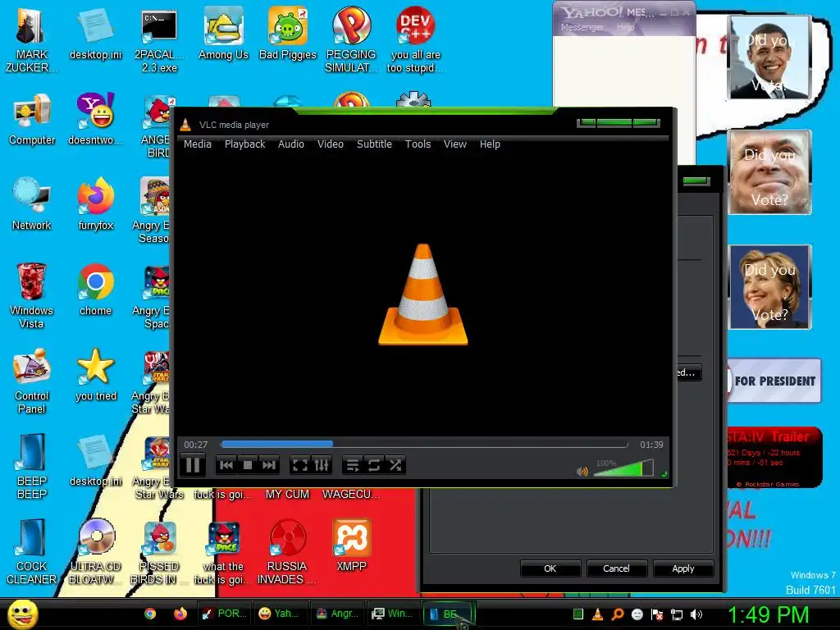840x630 pixels.
Task: Open the Media menu in VLC
Action: (x=198, y=144)
